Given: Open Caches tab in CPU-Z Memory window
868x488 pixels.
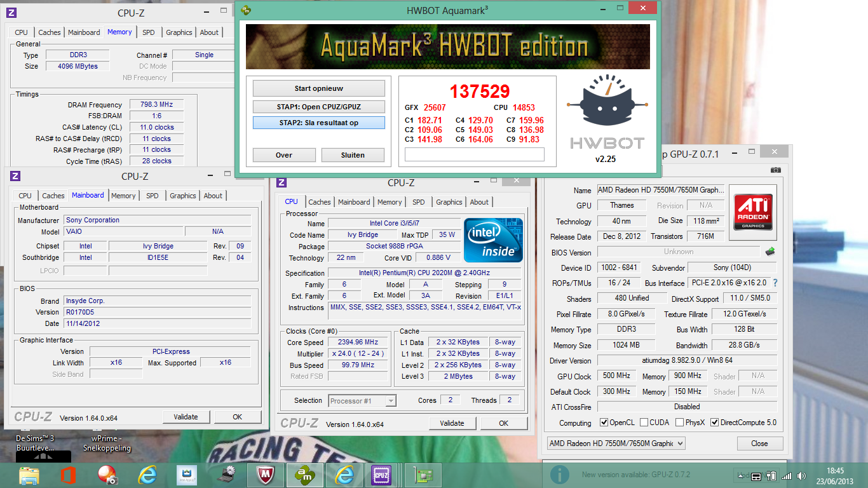Looking at the screenshot, I should point(50,32).
